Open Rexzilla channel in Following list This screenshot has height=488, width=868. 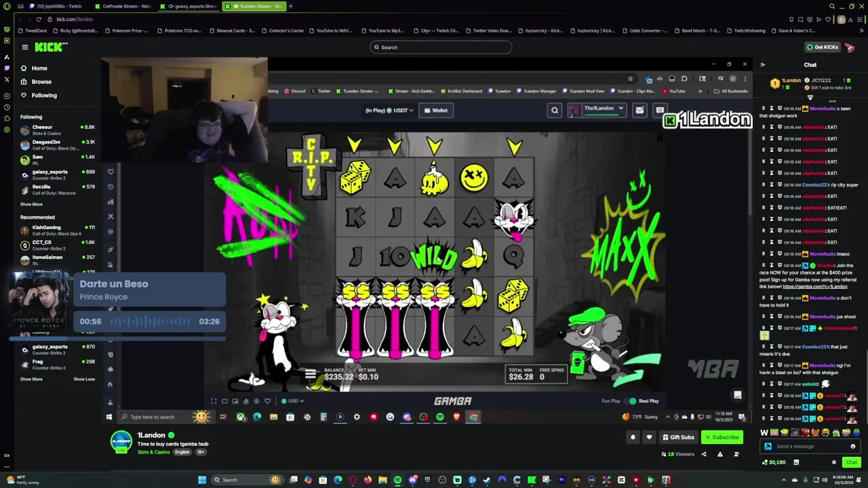pos(58,189)
